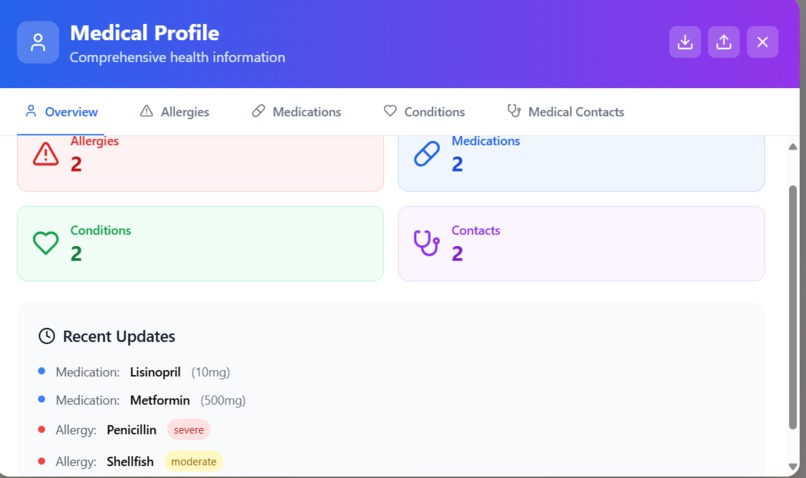Image resolution: width=806 pixels, height=478 pixels.
Task: Click the '(10mg)' dosage text
Action: pyautogui.click(x=211, y=372)
